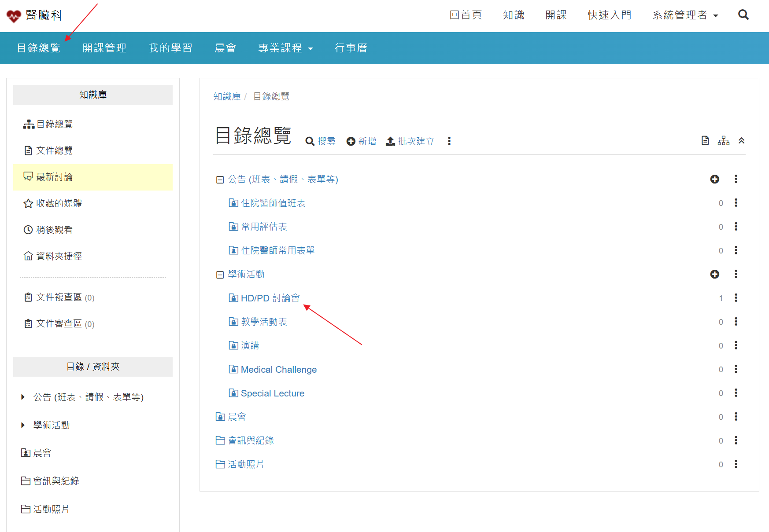Screen dimensions: 769x532
Task: Click the search magnifier icon in top navigation
Action: [743, 15]
